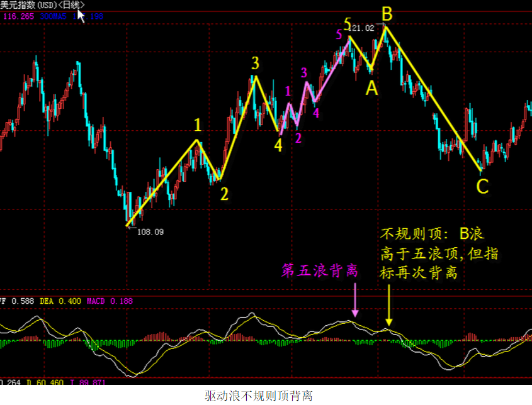This screenshot has width=532, height=405.
Task: Click the 108.09 low price marker
Action: 150,232
